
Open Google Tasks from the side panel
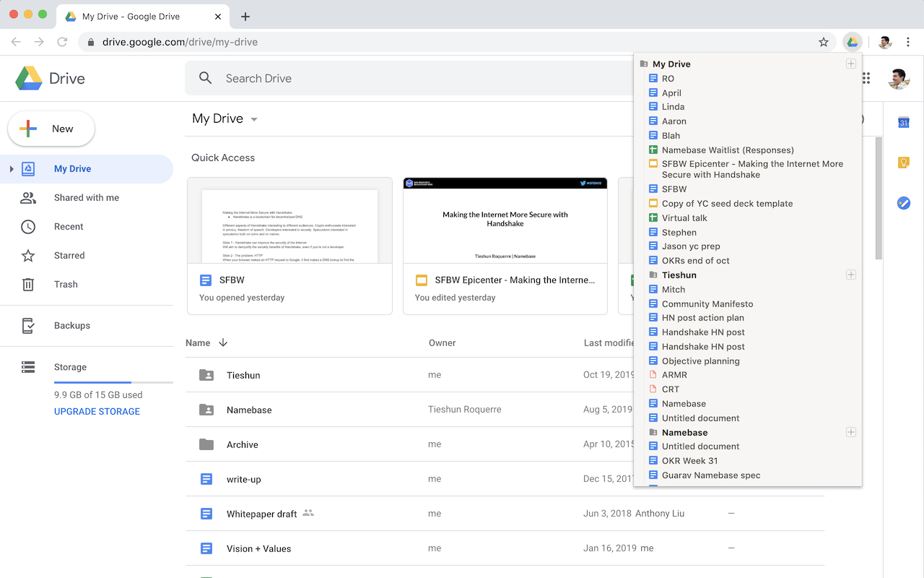tap(903, 203)
